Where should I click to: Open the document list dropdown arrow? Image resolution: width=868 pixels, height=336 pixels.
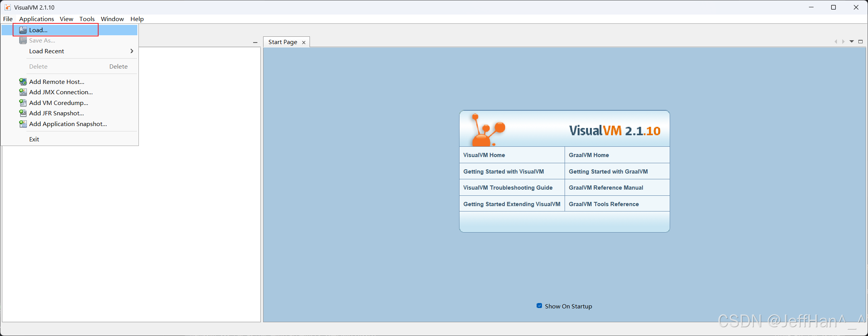pyautogui.click(x=852, y=41)
